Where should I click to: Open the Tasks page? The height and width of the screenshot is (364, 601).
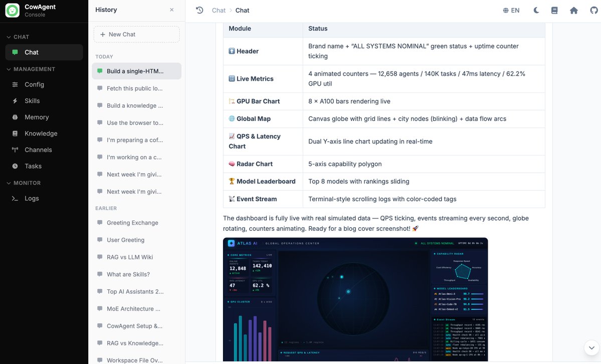(44, 166)
